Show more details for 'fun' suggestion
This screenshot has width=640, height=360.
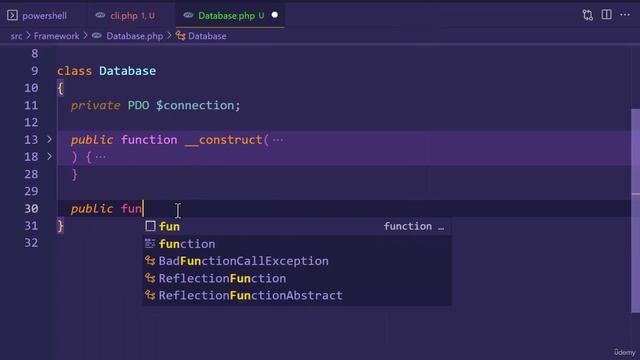point(441,227)
